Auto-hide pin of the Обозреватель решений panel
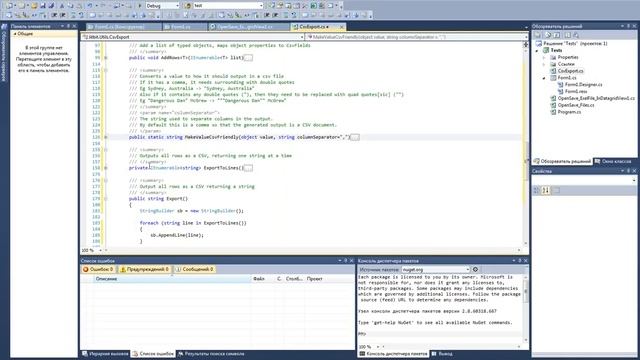 click(x=629, y=26)
